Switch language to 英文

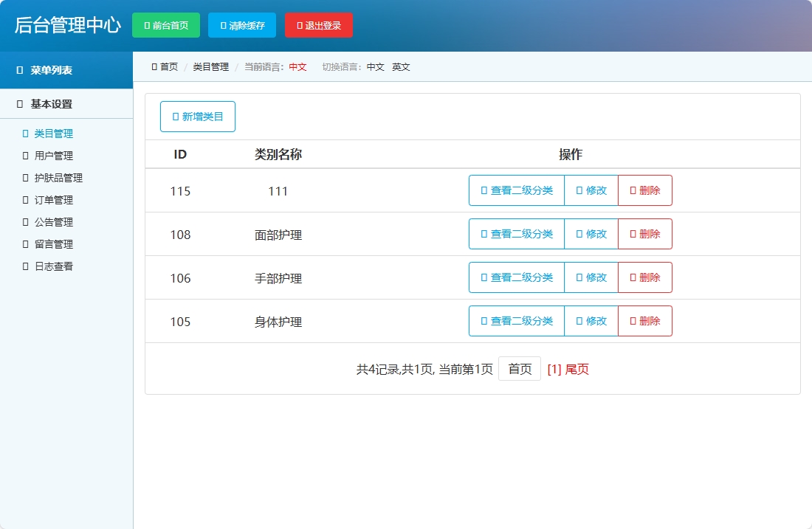tap(401, 66)
